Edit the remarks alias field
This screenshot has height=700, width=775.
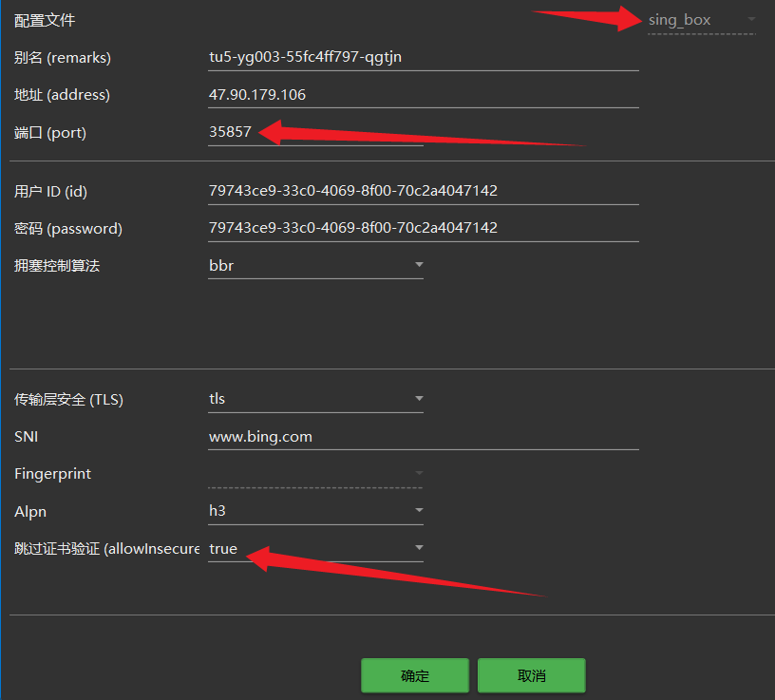423,57
